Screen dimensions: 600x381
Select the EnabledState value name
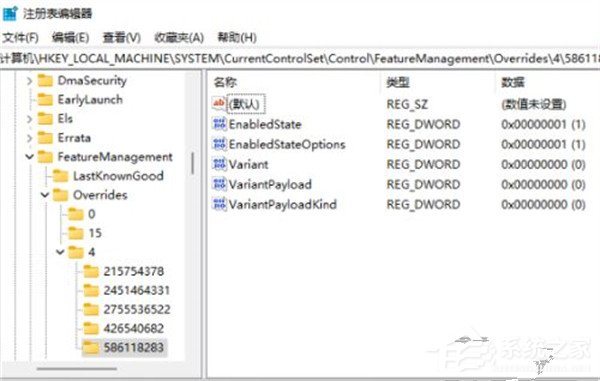(x=265, y=124)
